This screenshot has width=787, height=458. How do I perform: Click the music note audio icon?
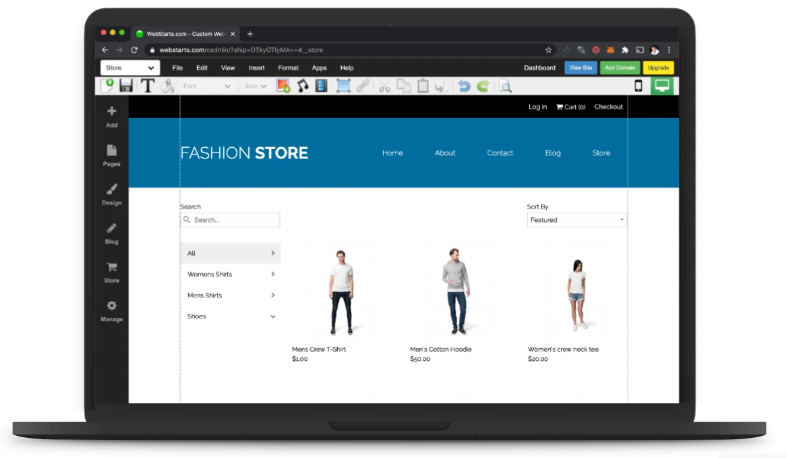coord(303,86)
